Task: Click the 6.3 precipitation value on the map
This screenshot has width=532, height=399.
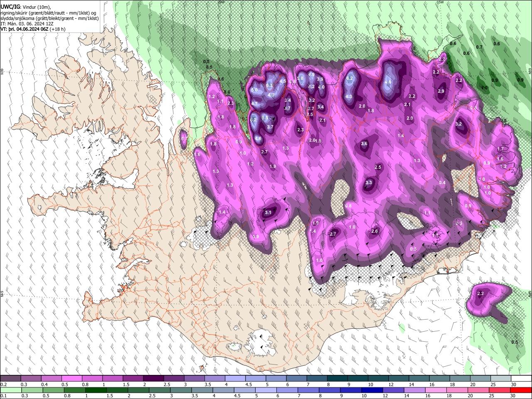Action: (x=269, y=85)
